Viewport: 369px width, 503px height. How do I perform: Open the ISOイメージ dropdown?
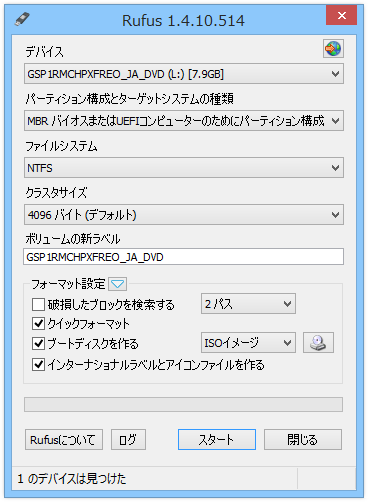coord(248,343)
